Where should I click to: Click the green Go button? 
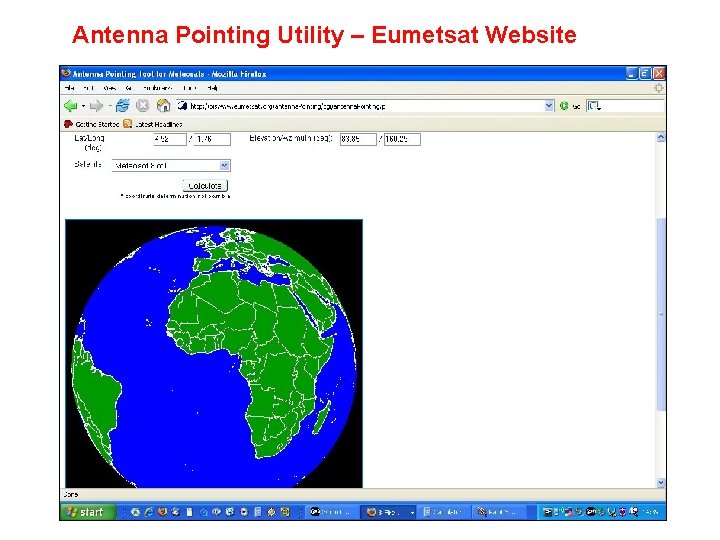point(564,106)
